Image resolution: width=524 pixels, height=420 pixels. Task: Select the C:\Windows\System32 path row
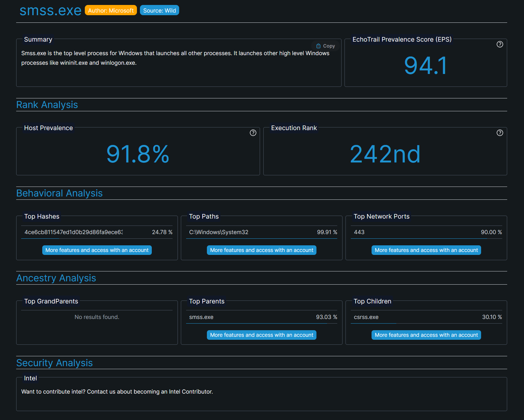[x=218, y=232]
